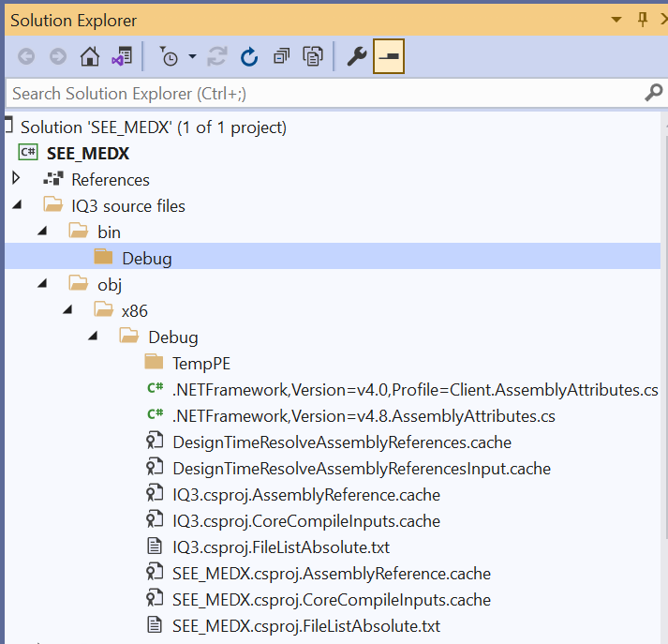
Task: Open .NETFramework v4.0 Profile=Client AssemblyAttributes.cs
Action: (x=415, y=390)
